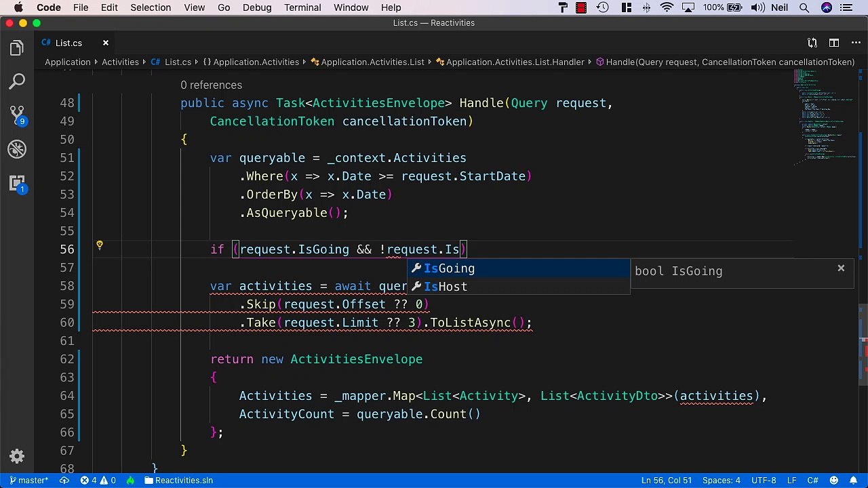
Task: Click the master* branch in status bar
Action: point(29,481)
